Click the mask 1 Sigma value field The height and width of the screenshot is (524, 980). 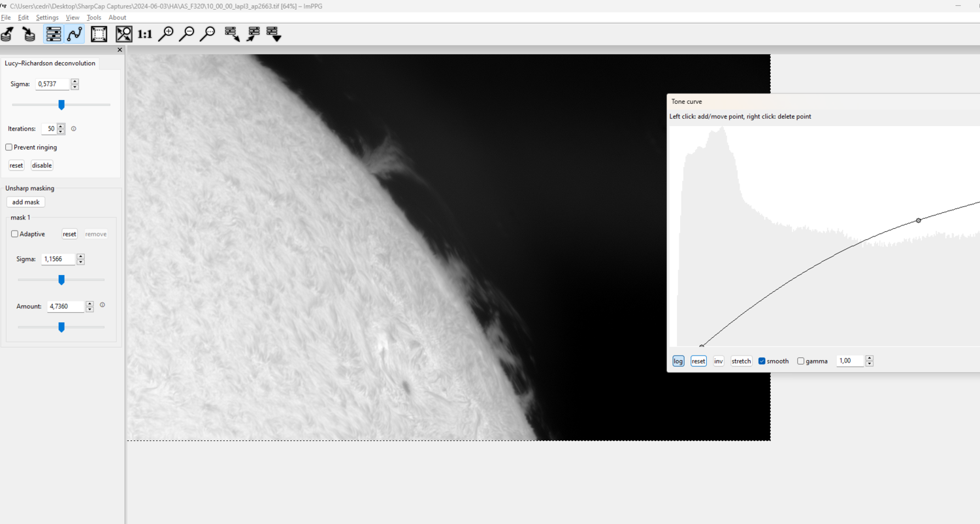(58, 259)
